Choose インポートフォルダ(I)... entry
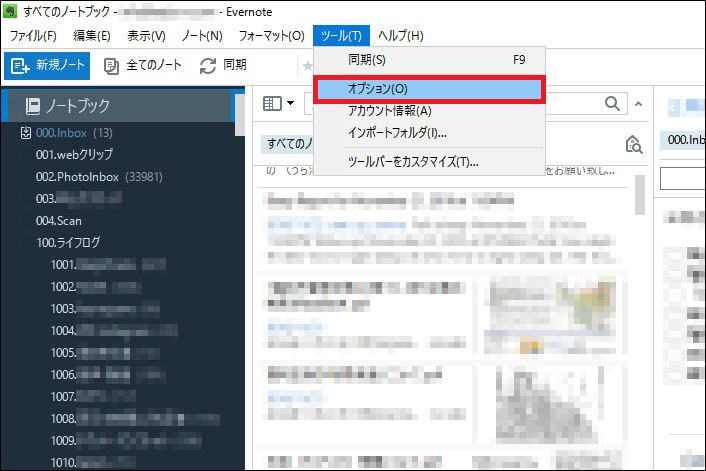 (x=430, y=133)
